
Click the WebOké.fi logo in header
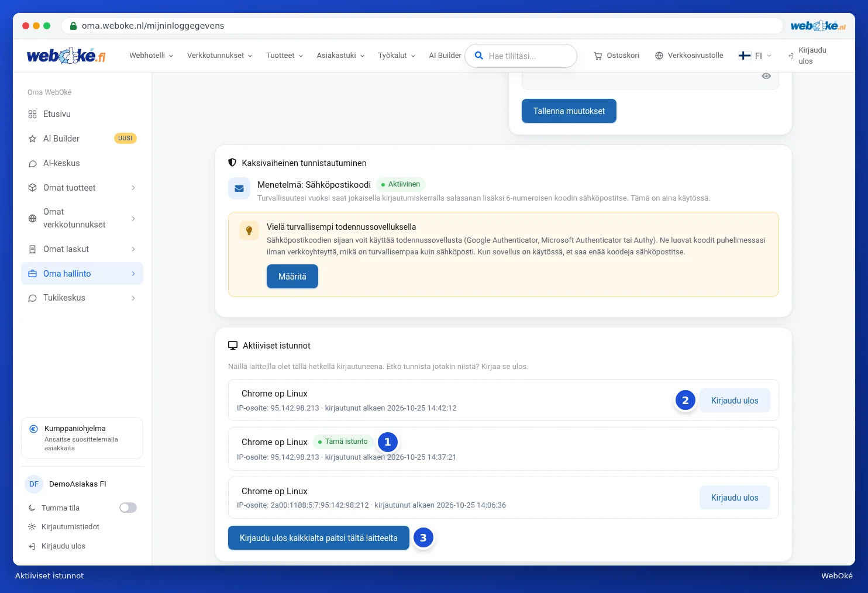[66, 56]
